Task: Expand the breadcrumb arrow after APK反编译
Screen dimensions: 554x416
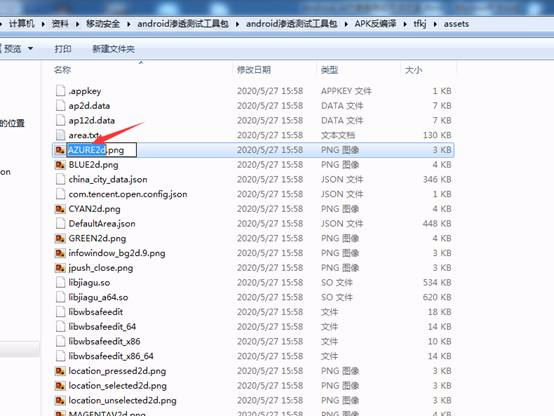Action: pos(405,24)
